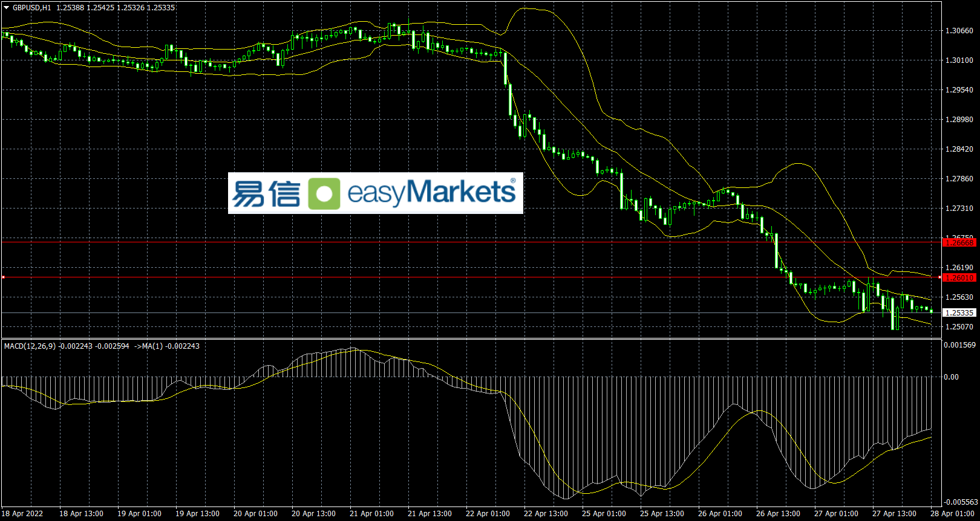The image size is (980, 521).
Task: Click price scale value 1.27310
Action: point(959,209)
